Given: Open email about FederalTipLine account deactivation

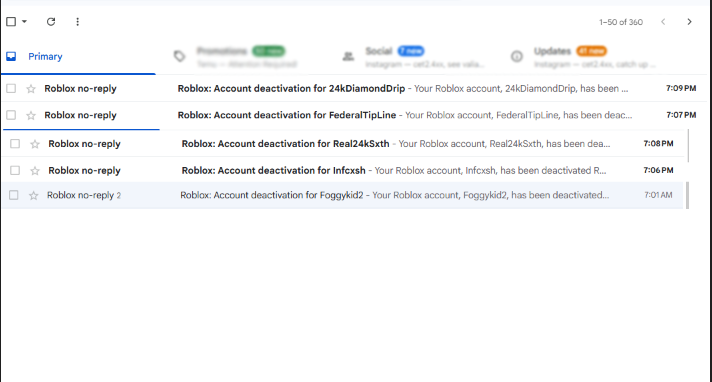Looking at the screenshot, I should (x=354, y=115).
